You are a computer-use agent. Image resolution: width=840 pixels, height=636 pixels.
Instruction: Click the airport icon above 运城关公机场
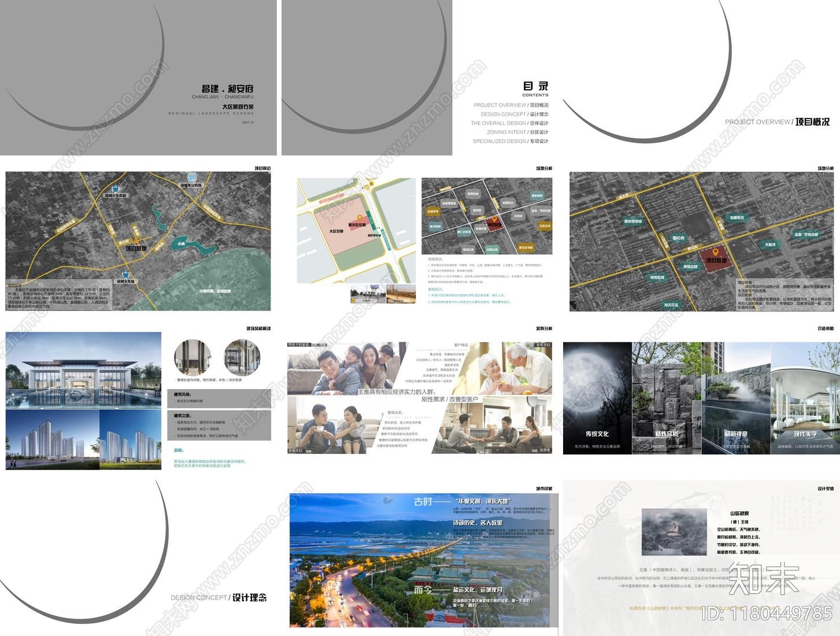click(193, 179)
